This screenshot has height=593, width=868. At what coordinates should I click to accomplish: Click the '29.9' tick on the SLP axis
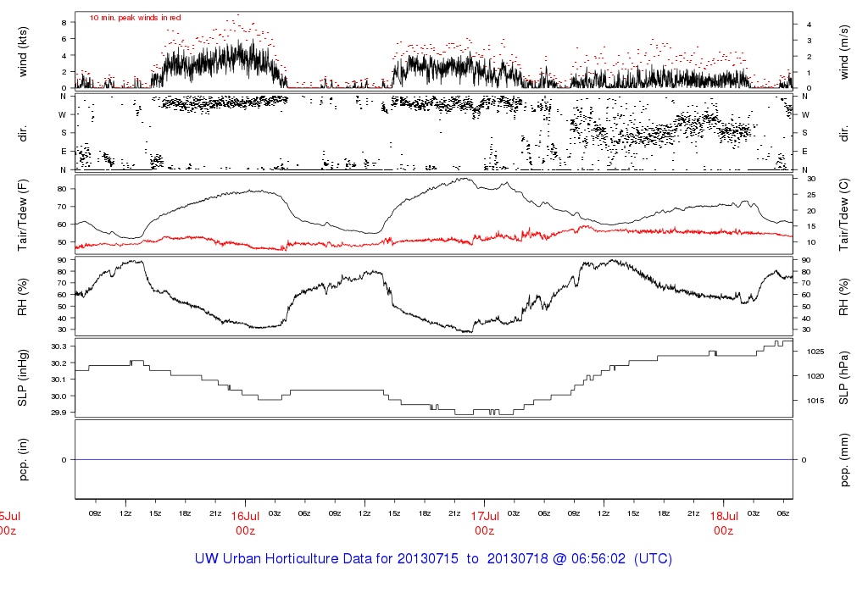[58, 413]
